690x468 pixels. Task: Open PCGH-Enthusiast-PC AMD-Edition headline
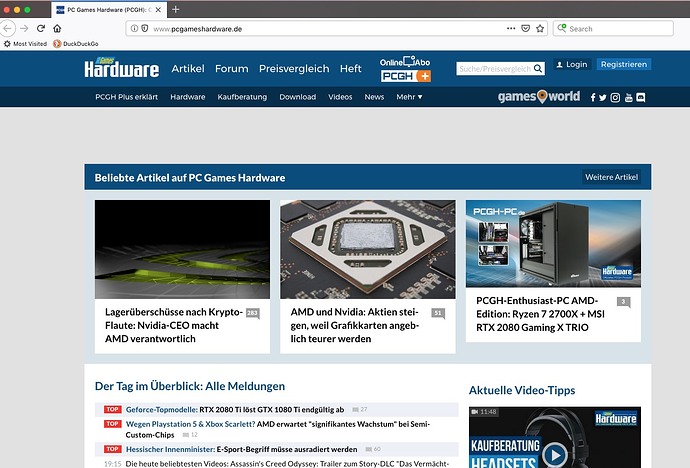tap(540, 314)
